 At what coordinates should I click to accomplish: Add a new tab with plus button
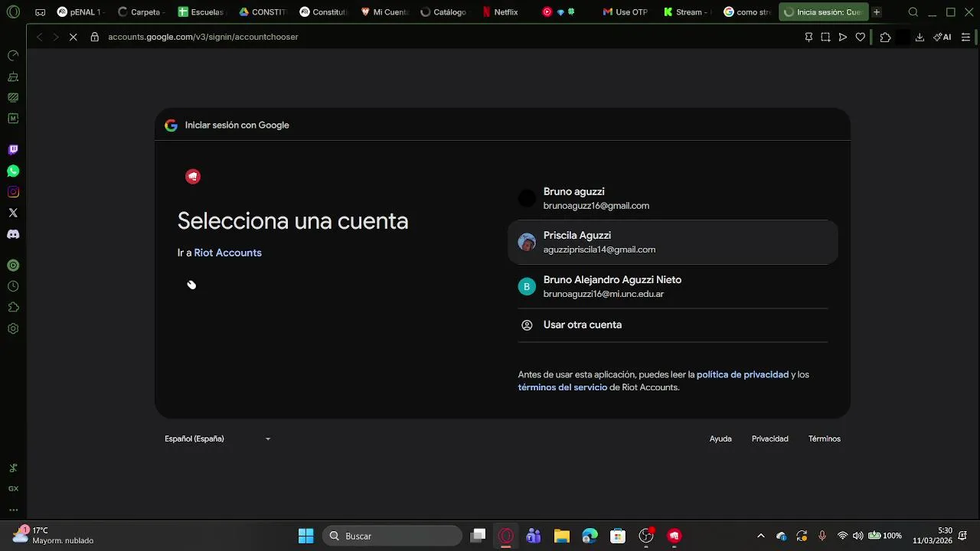tap(877, 12)
